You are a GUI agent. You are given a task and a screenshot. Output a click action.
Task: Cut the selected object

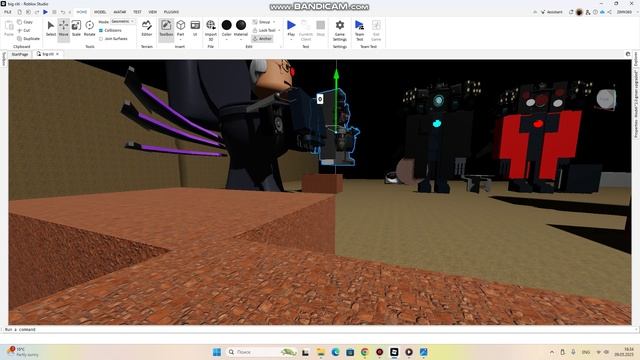click(x=24, y=30)
